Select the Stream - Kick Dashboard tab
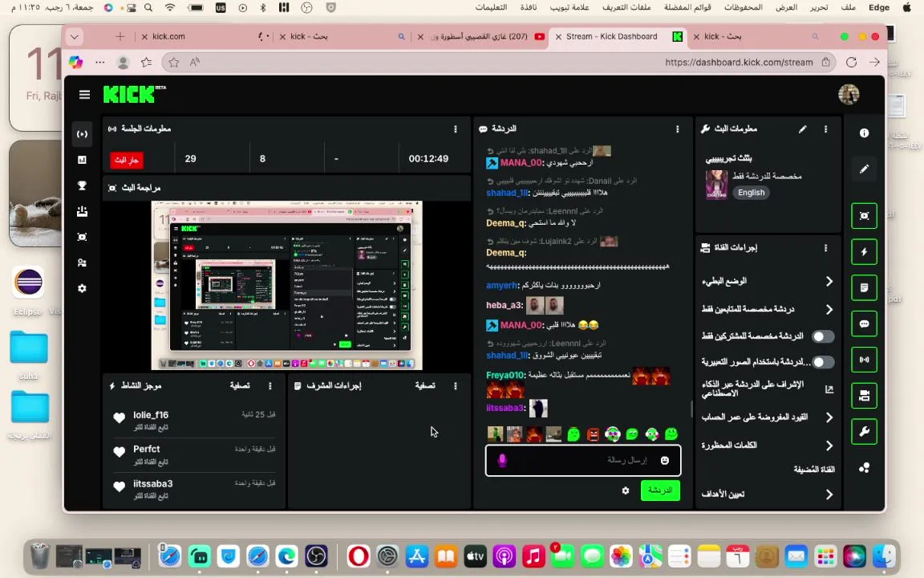This screenshot has height=578, width=924. [x=618, y=37]
